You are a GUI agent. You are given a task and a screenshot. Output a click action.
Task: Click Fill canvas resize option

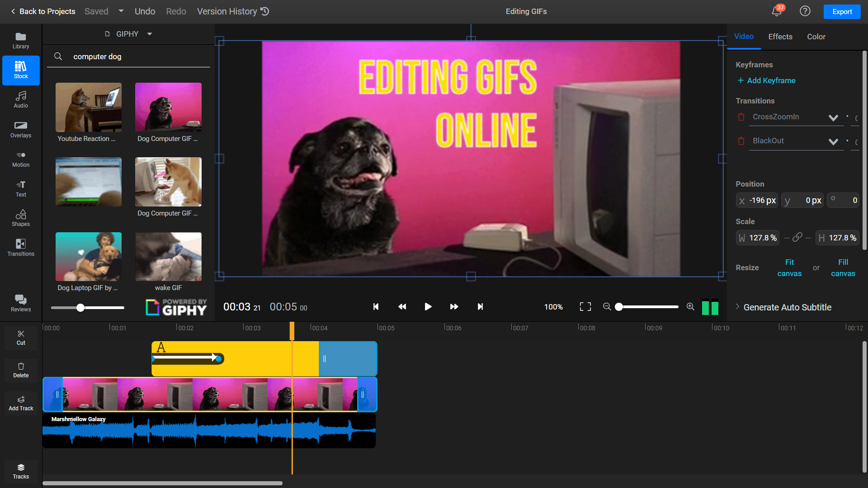click(x=843, y=267)
